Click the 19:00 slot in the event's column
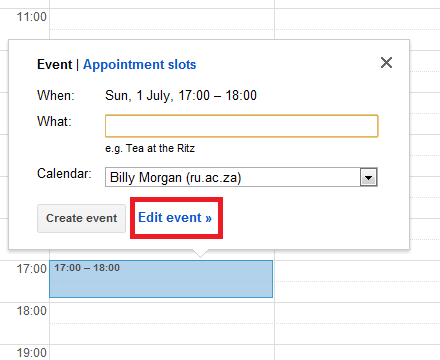 (x=162, y=353)
